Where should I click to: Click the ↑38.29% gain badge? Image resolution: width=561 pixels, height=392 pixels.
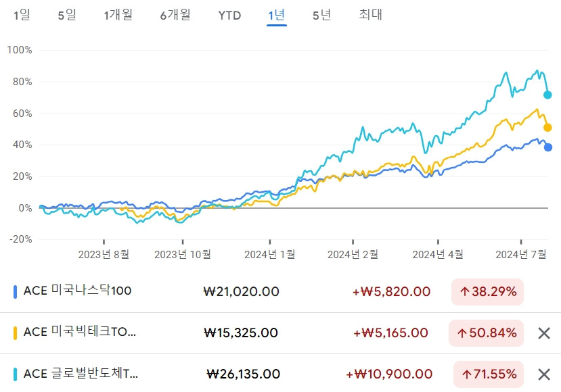tap(486, 292)
